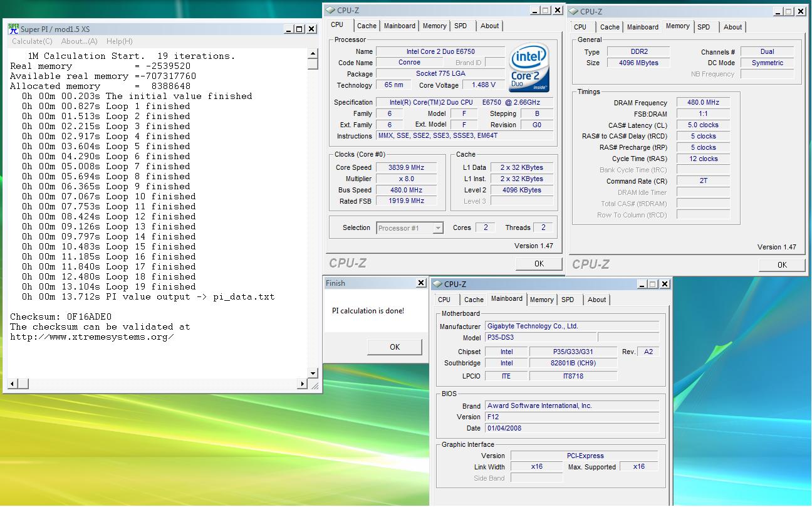Select SPD tab in the Mainboard CPU-Z window
The image size is (812, 507).
point(568,300)
